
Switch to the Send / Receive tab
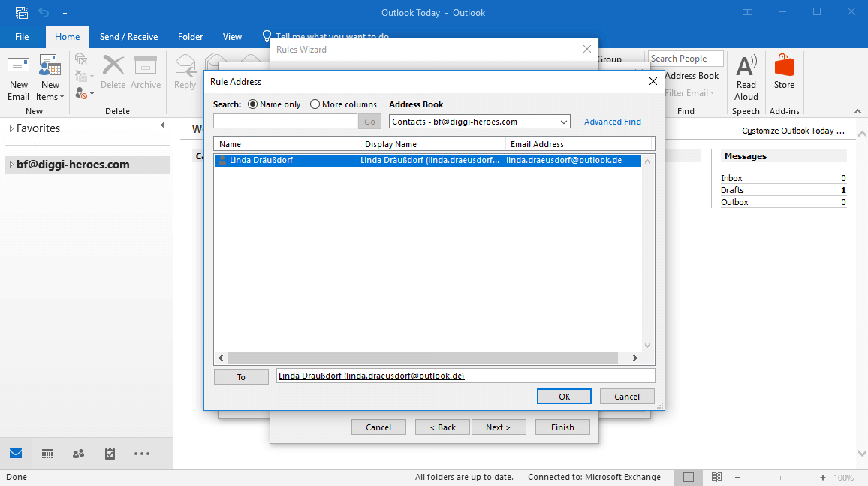tap(128, 37)
